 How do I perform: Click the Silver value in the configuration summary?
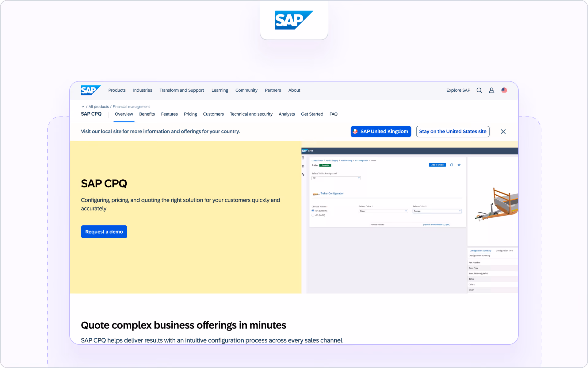tap(471, 290)
